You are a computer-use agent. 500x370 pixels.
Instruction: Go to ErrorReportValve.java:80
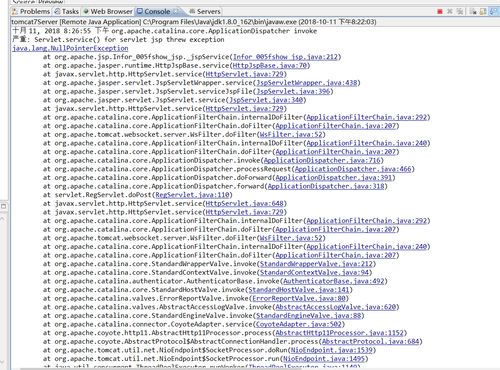click(x=299, y=299)
